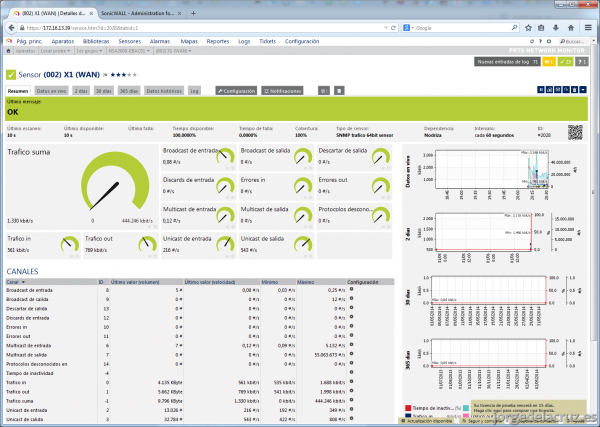Click the PRTG Buscar search field
Image resolution: width=600 pixels, height=427 pixels.
pyautogui.click(x=574, y=41)
